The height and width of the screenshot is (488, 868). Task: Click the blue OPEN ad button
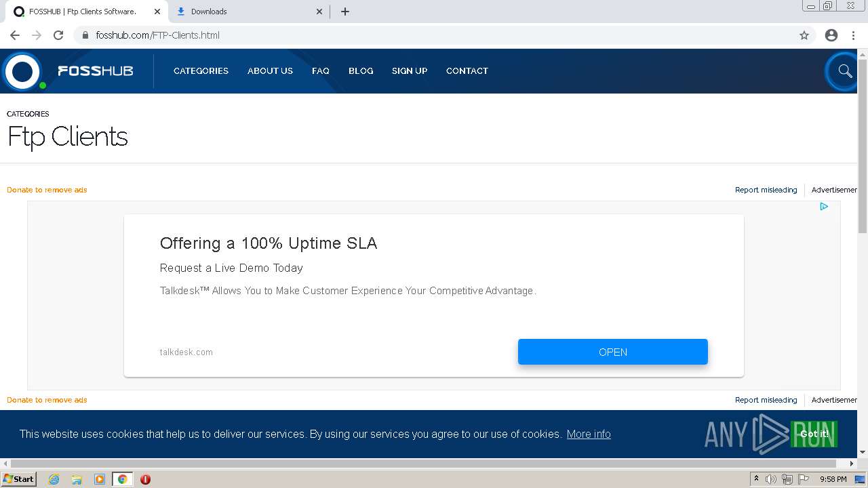click(613, 352)
